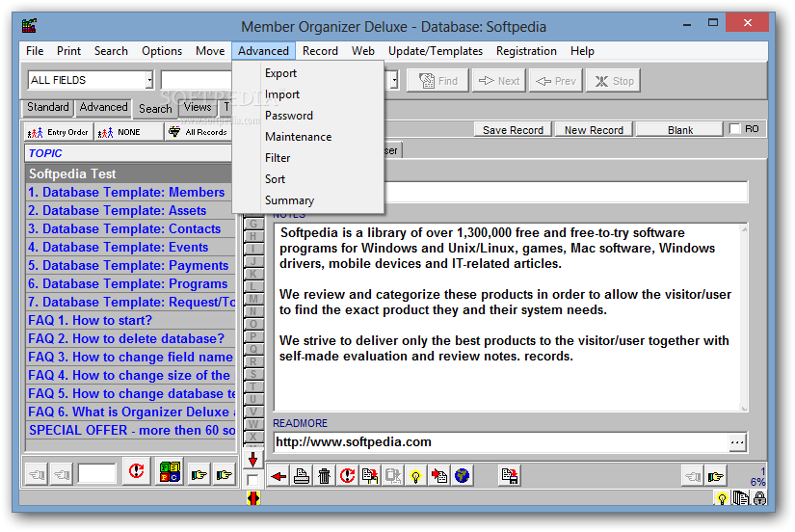The image size is (795, 532).
Task: Click the padlock icon in status bar
Action: pos(759,498)
